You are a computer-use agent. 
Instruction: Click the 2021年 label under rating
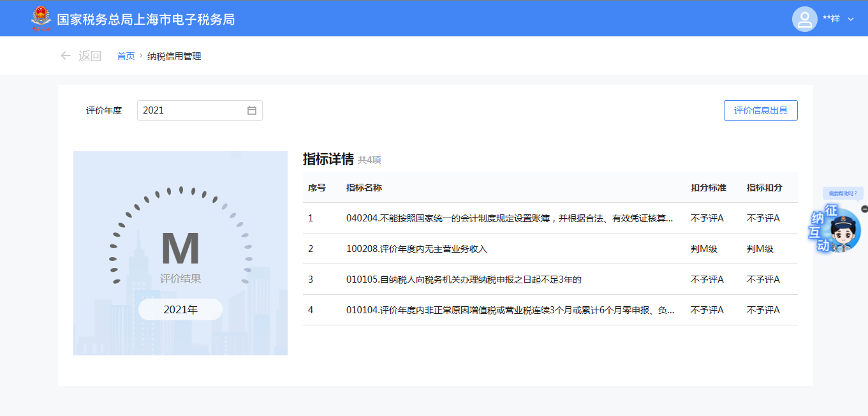coord(180,310)
